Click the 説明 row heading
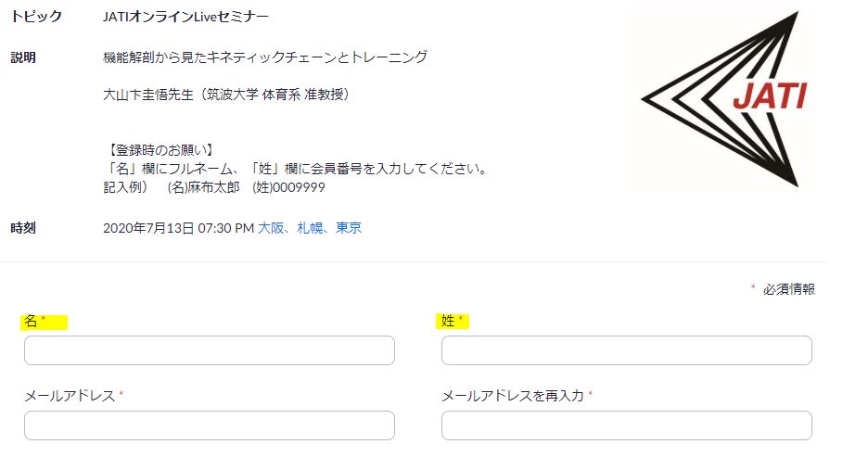 pos(23,57)
